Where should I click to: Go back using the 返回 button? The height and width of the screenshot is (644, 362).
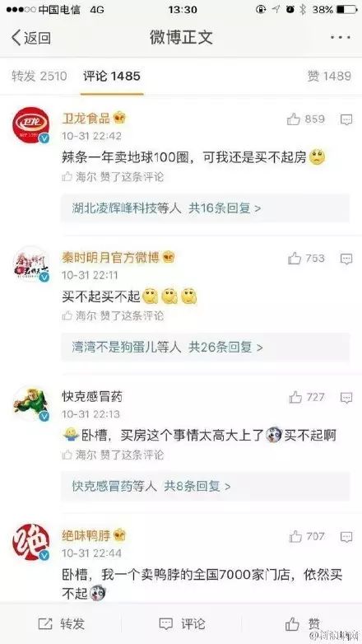31,38
